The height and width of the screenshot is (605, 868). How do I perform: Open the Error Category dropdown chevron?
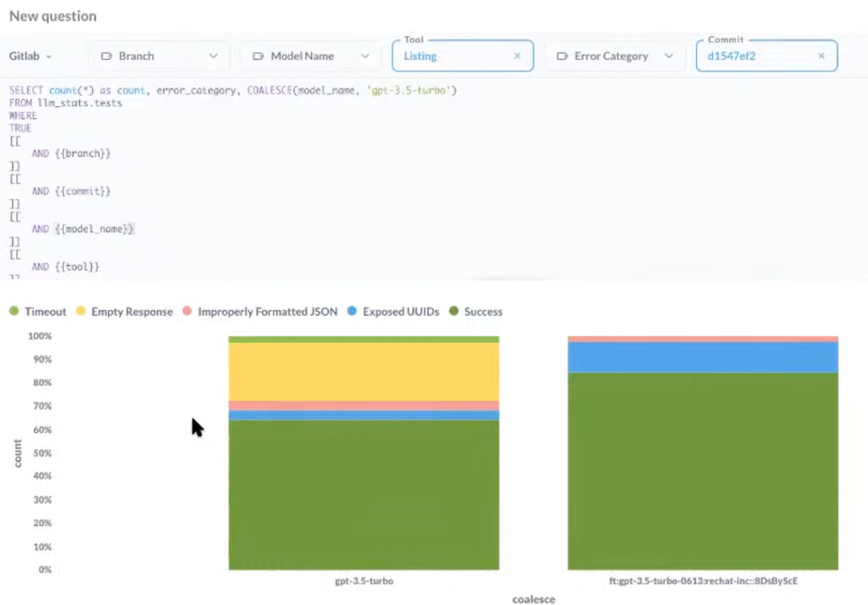coord(669,56)
